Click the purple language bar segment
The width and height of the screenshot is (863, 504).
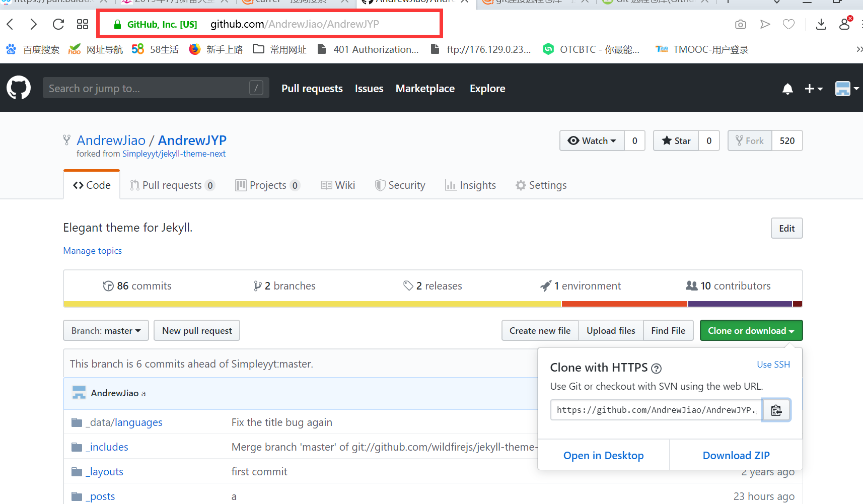[x=740, y=304]
